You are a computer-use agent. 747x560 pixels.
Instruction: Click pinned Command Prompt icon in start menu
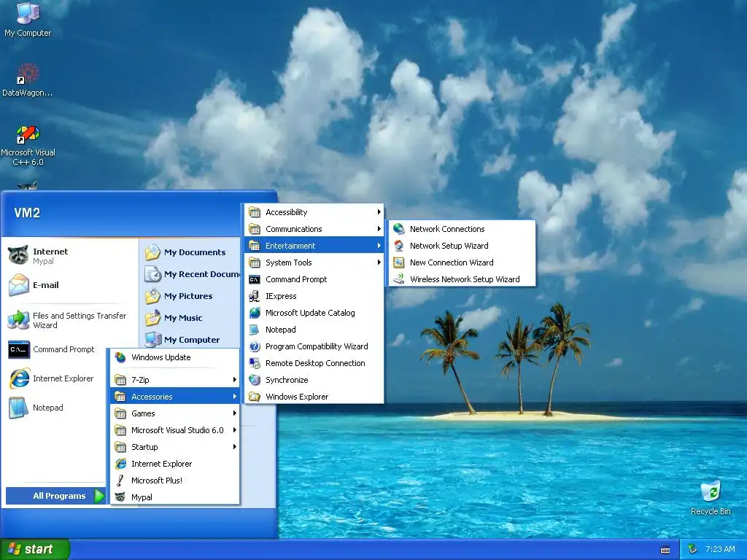click(x=19, y=349)
